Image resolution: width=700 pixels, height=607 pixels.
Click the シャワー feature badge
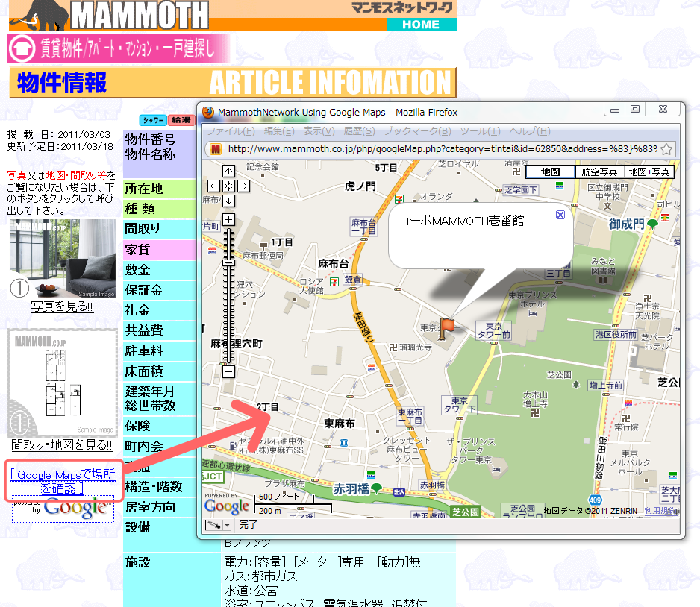point(153,120)
